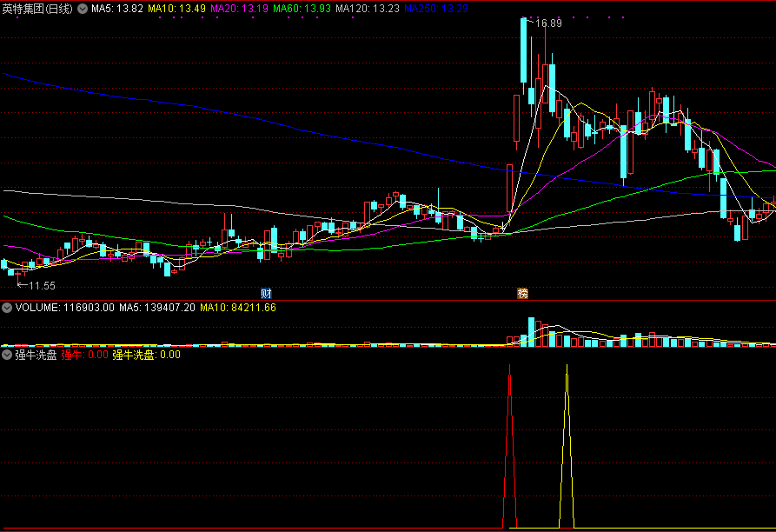Viewport: 776px width, 532px height.
Task: Select the MA250: 13.29 label
Action: pyautogui.click(x=436, y=9)
